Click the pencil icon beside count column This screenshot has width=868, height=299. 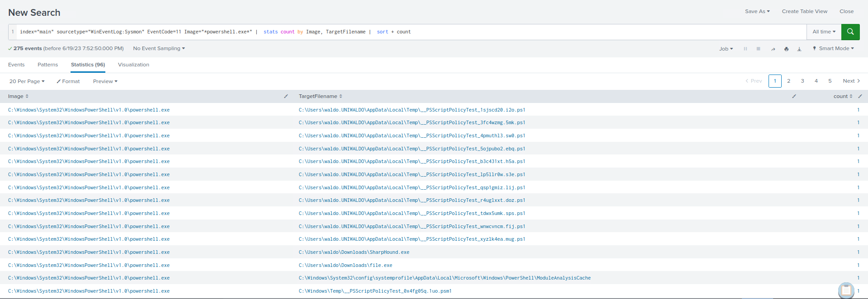pyautogui.click(x=860, y=96)
